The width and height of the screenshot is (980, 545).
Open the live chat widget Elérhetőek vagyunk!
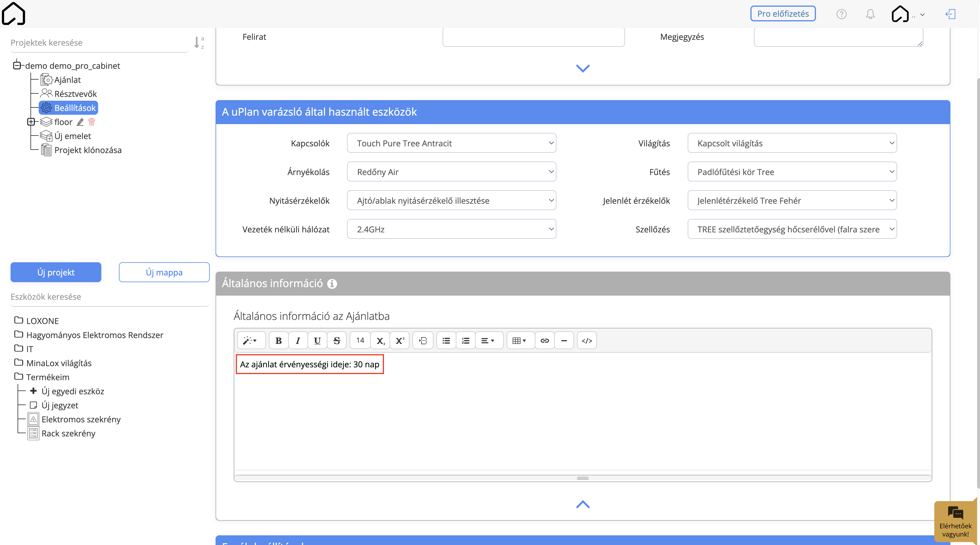[x=955, y=521]
